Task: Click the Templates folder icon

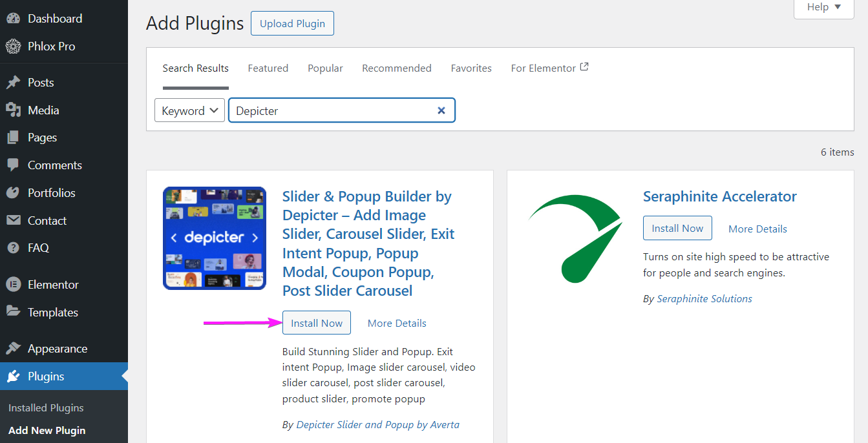Action: 13,312
